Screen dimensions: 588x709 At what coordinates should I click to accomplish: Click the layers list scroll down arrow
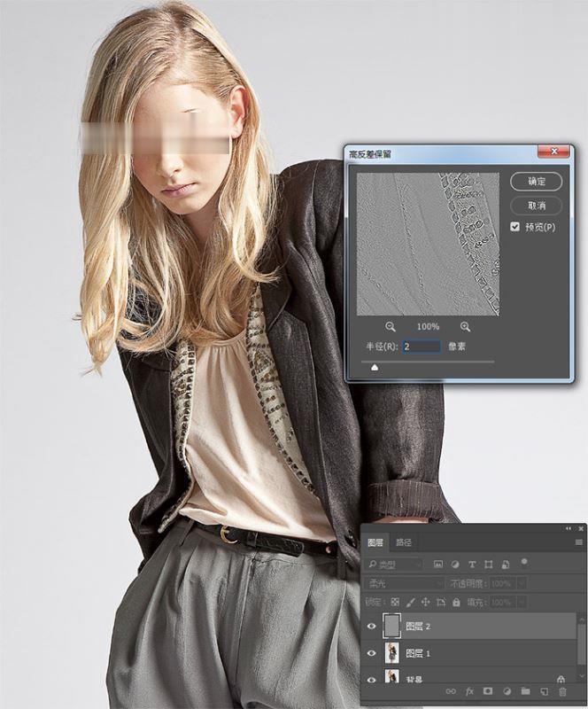(x=582, y=676)
